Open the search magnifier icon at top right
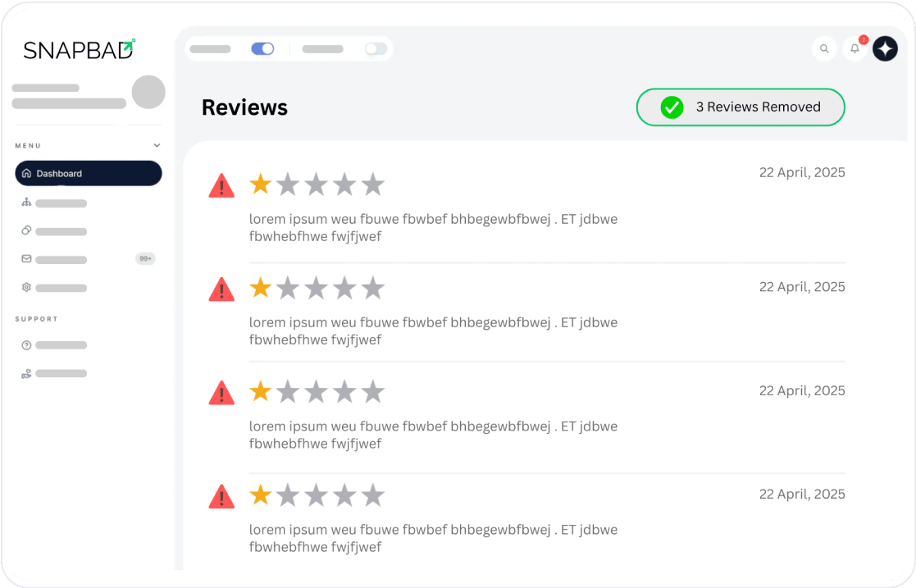 tap(824, 48)
